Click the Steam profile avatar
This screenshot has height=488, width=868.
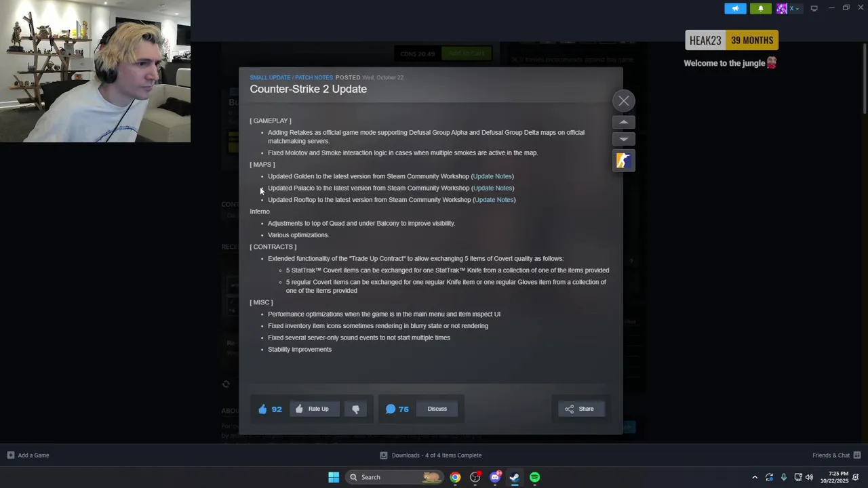782,8
